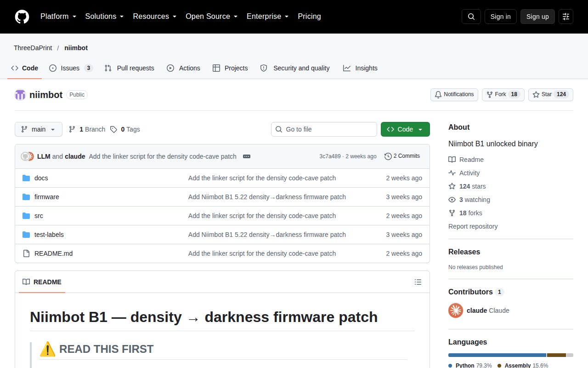Click the claude contributor avatar
Screen dimensions: 588x368
456,310
